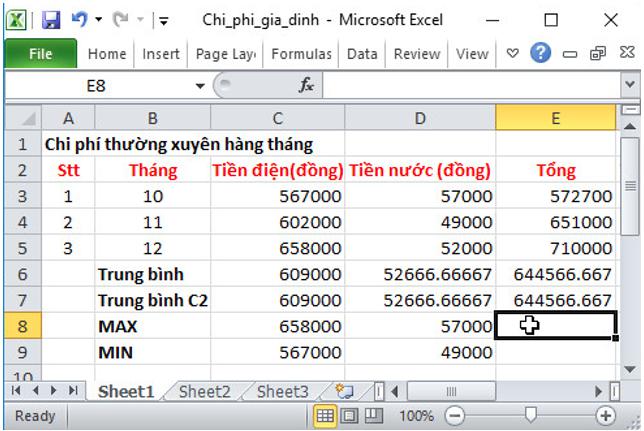Open the Customize Quick Access Toolbar dropdown
This screenshot has width=644, height=431.
tap(163, 20)
